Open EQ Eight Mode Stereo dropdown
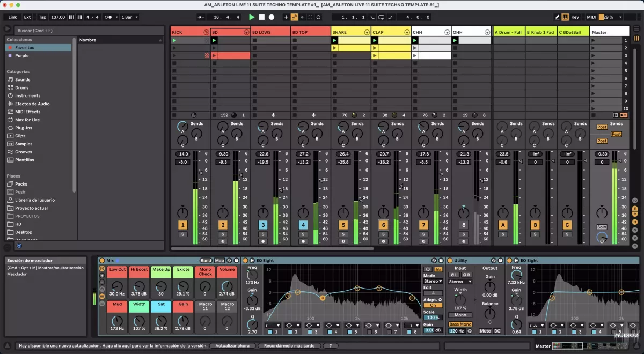Image resolution: width=644 pixels, height=354 pixels. [x=433, y=281]
